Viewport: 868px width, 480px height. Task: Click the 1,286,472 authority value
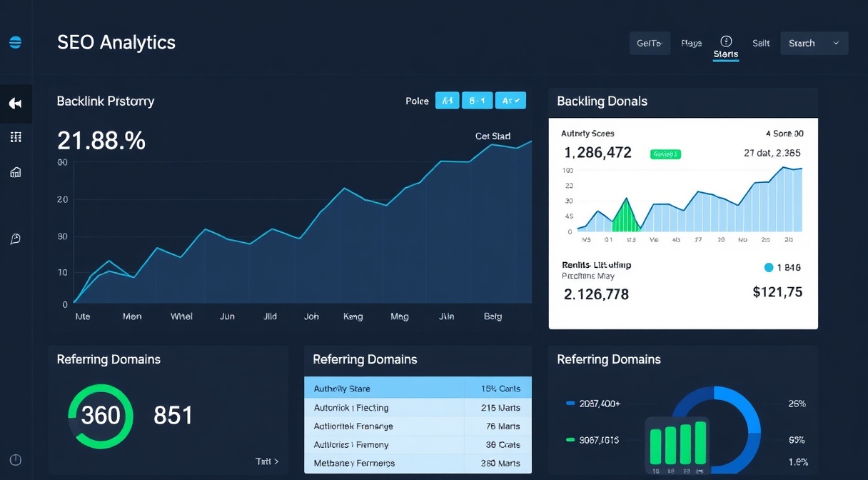(597, 152)
